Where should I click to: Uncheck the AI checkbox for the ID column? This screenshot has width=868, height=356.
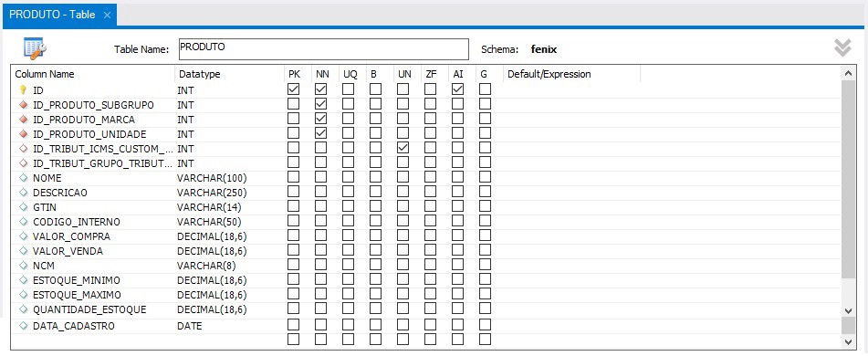457,89
